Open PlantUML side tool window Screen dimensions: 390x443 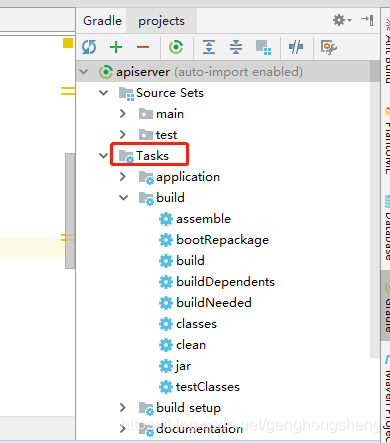387,140
